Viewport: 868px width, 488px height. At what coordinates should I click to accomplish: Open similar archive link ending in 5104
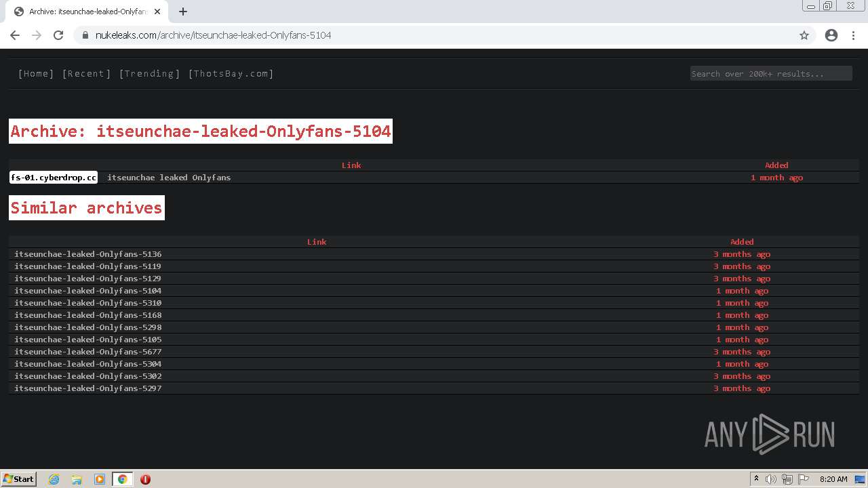(88, 291)
